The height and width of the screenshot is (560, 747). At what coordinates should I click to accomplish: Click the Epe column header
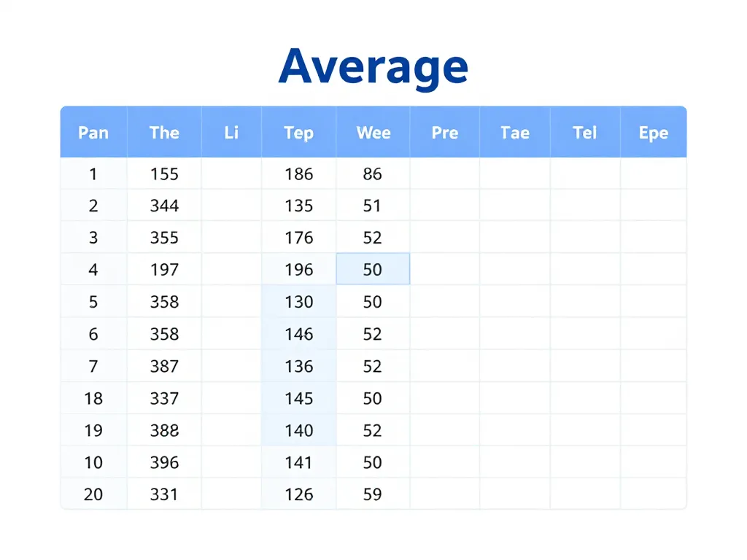[x=653, y=133]
